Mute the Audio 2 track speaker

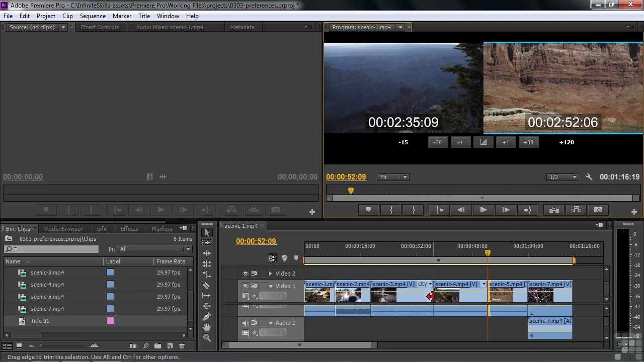(x=246, y=323)
